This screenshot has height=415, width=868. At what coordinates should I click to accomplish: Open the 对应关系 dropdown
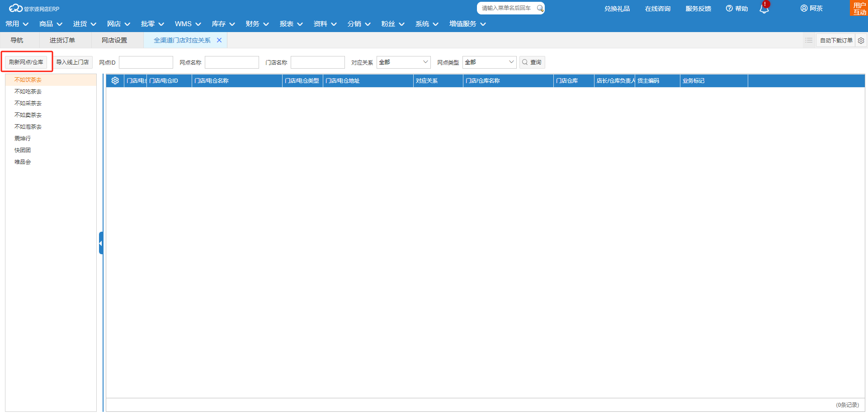[404, 62]
